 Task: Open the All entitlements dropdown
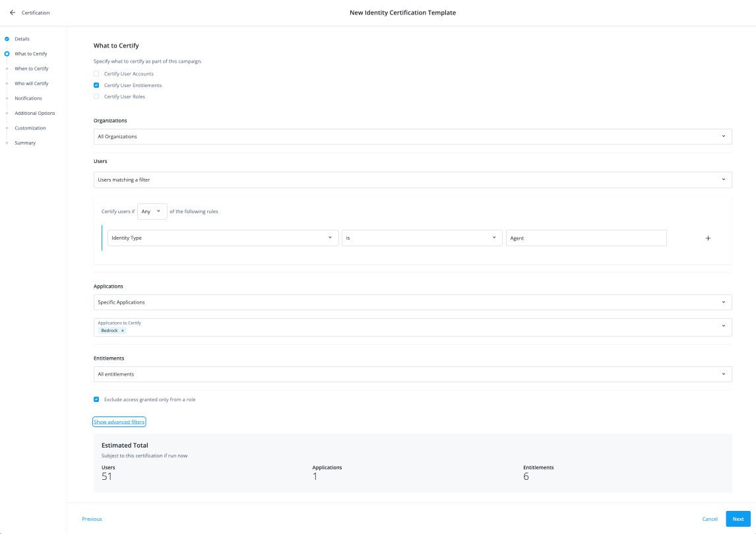tap(413, 374)
